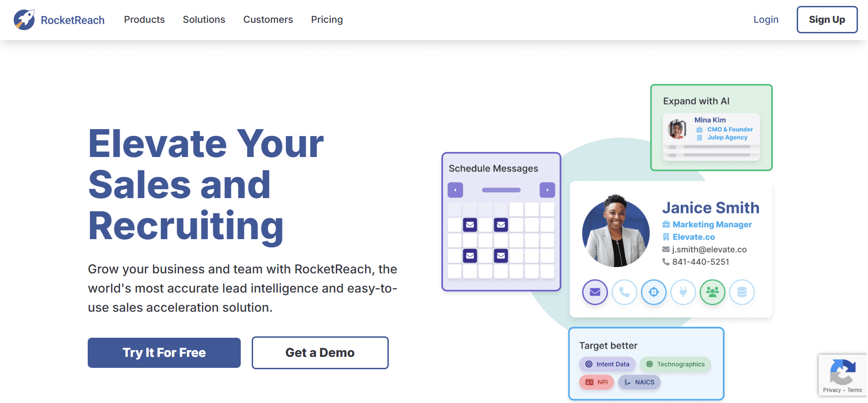Click the plug integration circle icon

pos(683,292)
